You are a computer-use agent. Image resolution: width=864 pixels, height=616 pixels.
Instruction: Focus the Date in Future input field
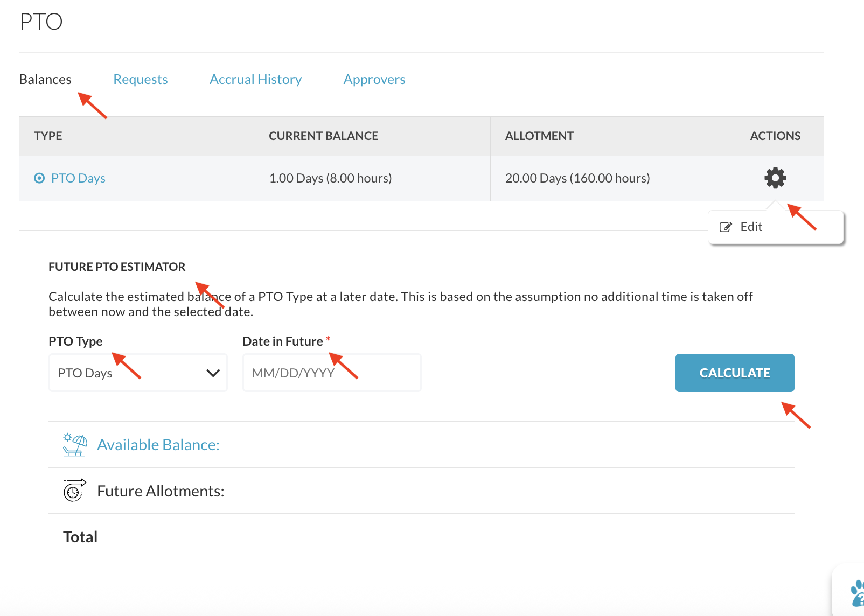tap(332, 373)
